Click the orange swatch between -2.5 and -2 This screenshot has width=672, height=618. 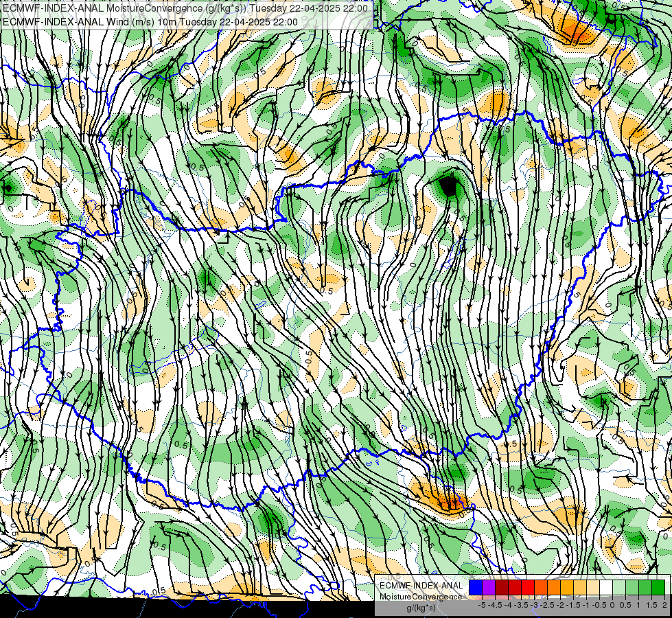pos(554,587)
